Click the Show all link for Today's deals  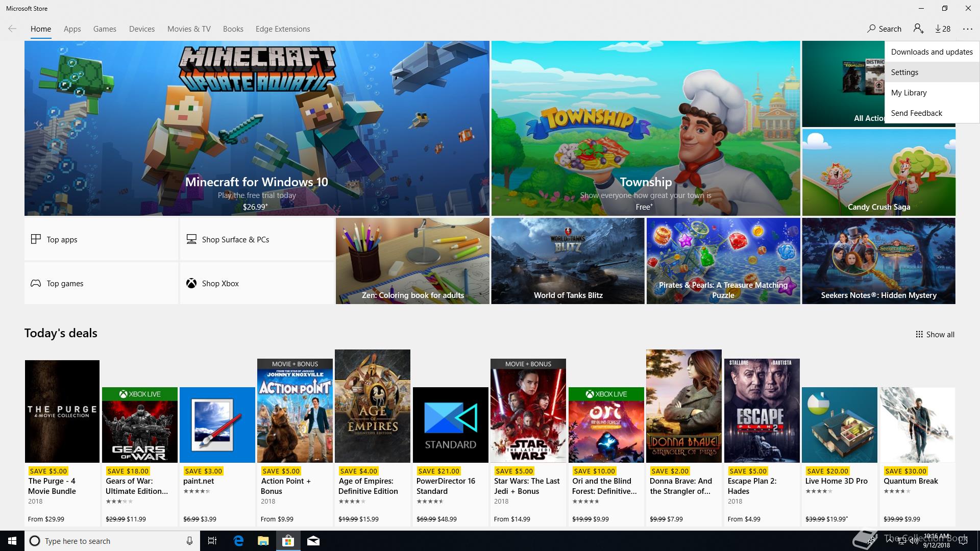click(x=935, y=335)
